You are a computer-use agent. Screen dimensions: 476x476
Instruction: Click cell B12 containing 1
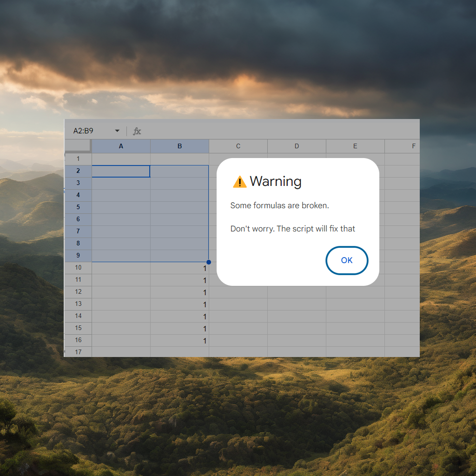coord(179,292)
